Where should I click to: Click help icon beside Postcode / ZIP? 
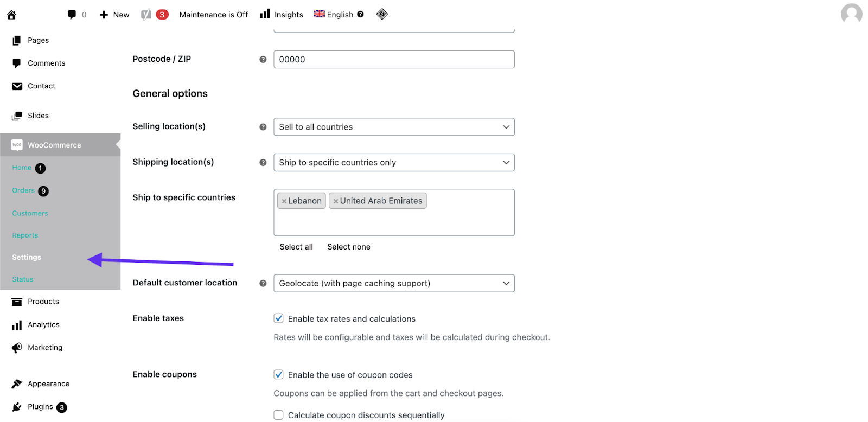pos(263,60)
